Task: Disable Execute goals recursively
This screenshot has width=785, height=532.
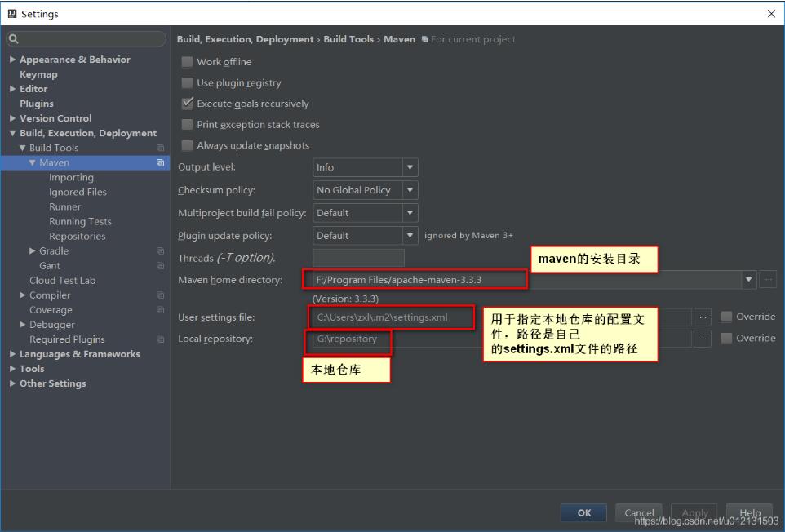Action: (187, 103)
